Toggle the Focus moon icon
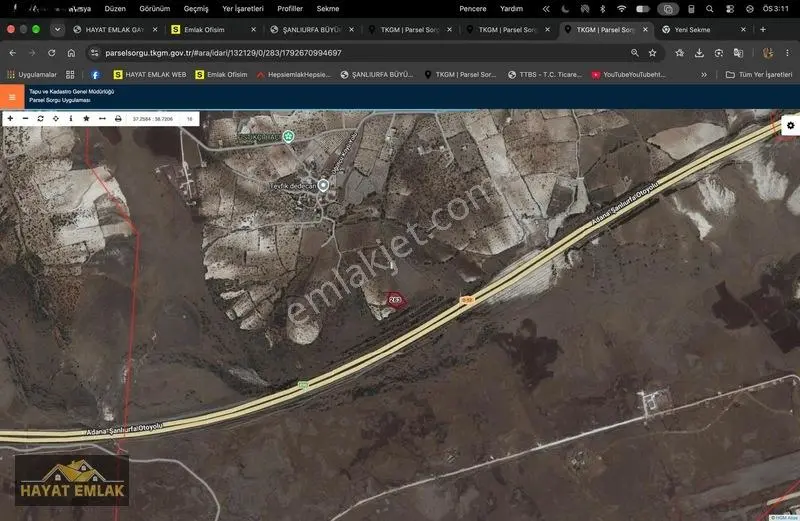 click(565, 9)
